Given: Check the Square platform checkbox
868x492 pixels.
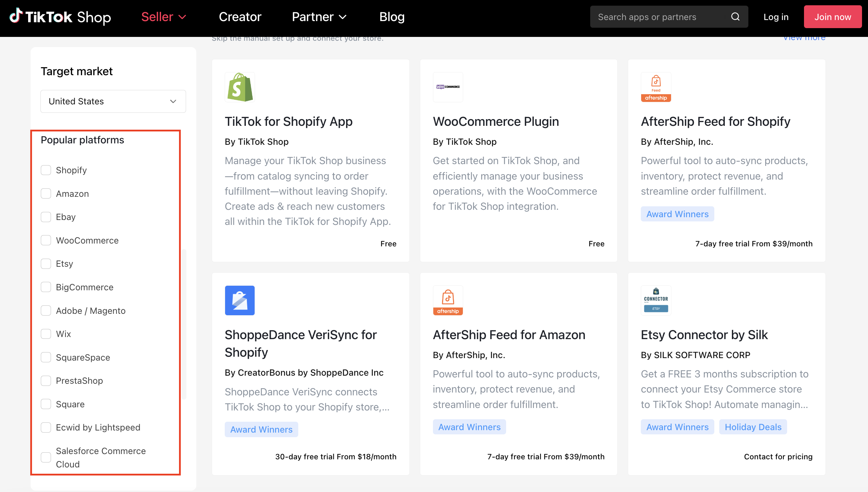Looking at the screenshot, I should [46, 404].
